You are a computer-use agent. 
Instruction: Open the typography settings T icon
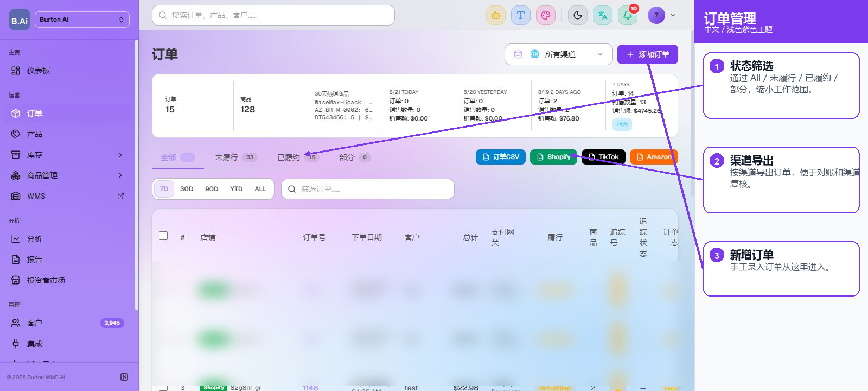pyautogui.click(x=520, y=15)
